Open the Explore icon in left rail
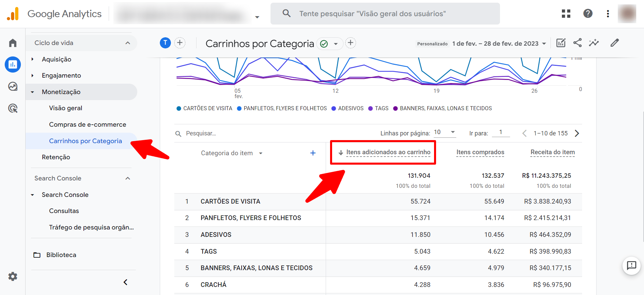 [13, 86]
